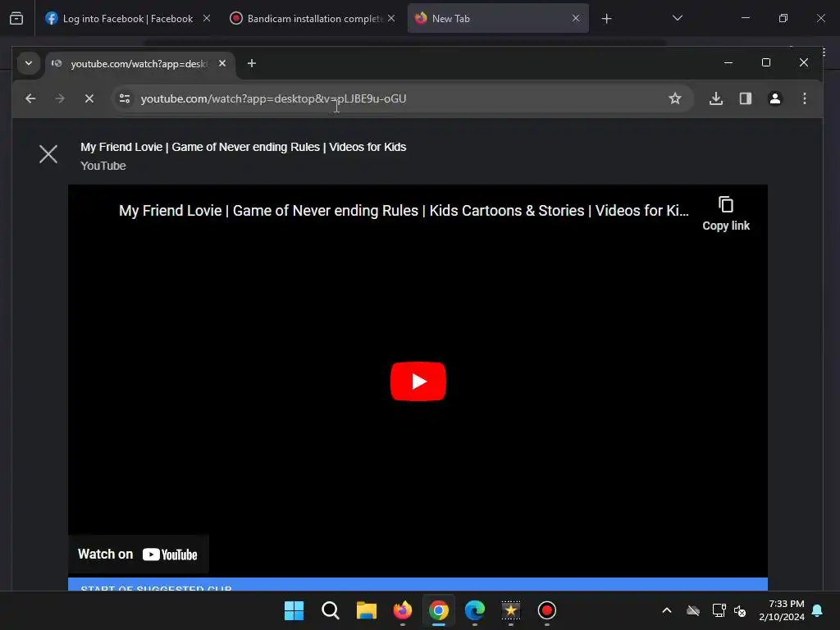Screen dimensions: 840x630
Task: Click Chrome icon on taskbar
Action: coord(439,610)
